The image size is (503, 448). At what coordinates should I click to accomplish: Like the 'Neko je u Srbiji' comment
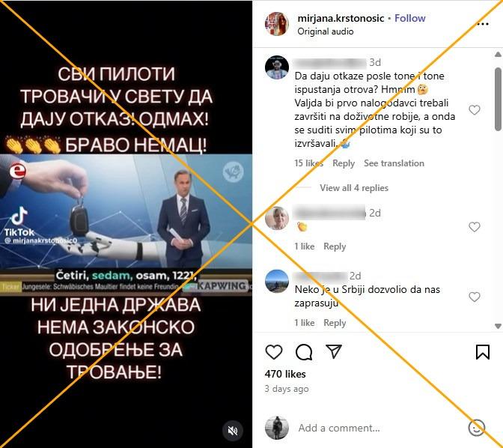click(x=474, y=297)
